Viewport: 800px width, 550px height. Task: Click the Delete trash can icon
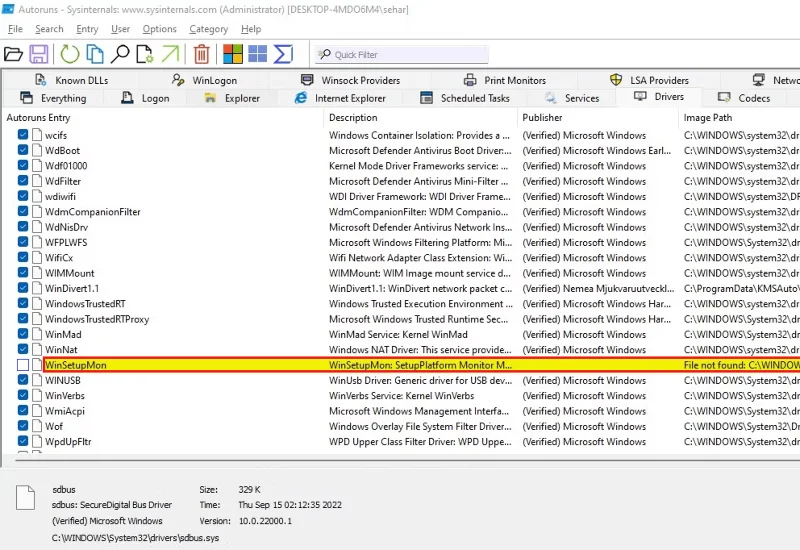202,54
